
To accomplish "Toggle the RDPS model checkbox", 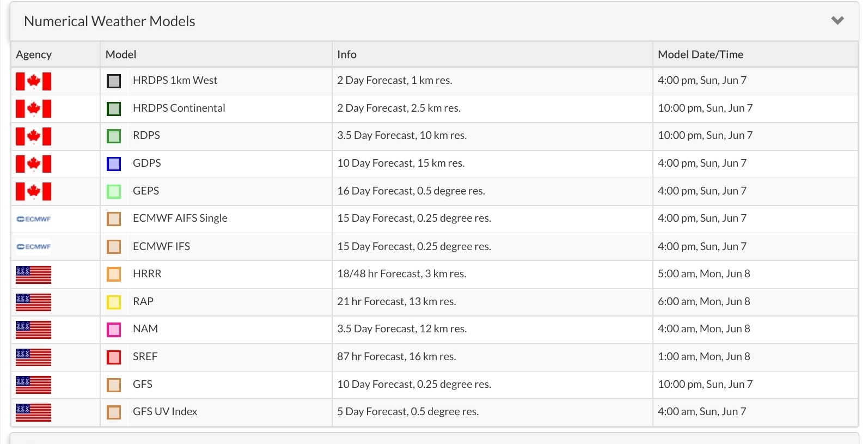I will 114,136.
